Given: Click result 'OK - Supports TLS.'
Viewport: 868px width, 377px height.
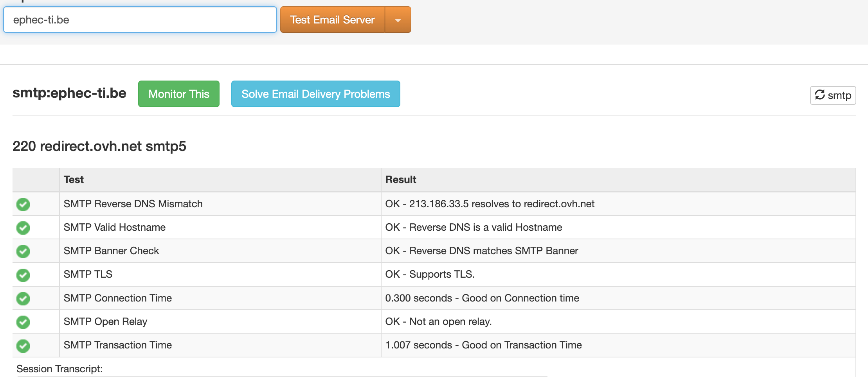Looking at the screenshot, I should (x=430, y=274).
